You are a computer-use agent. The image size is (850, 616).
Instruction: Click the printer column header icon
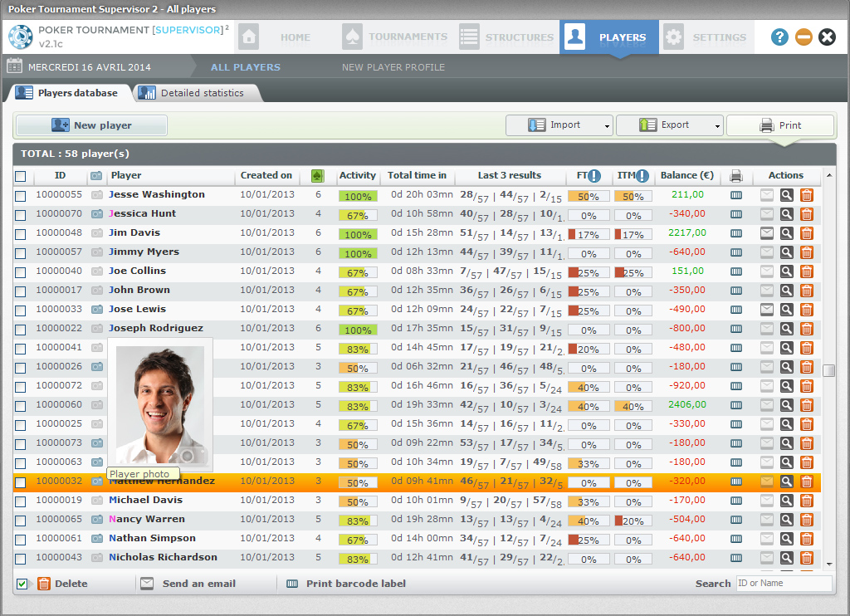click(x=735, y=176)
